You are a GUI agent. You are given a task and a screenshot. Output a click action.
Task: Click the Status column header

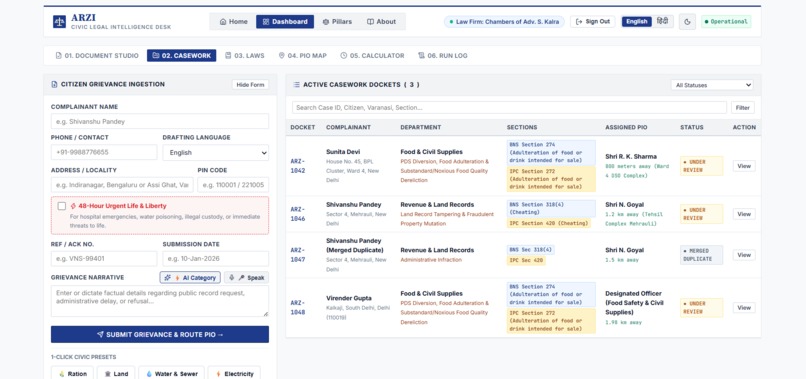click(691, 127)
